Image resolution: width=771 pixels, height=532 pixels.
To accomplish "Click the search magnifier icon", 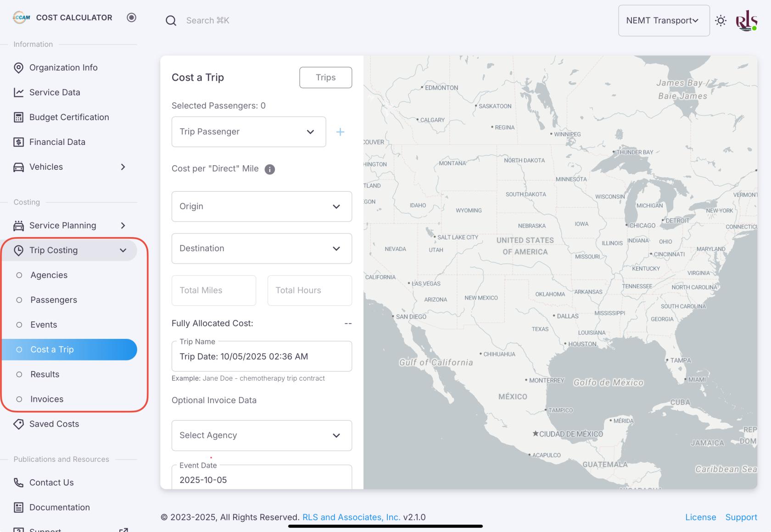I will (x=171, y=21).
